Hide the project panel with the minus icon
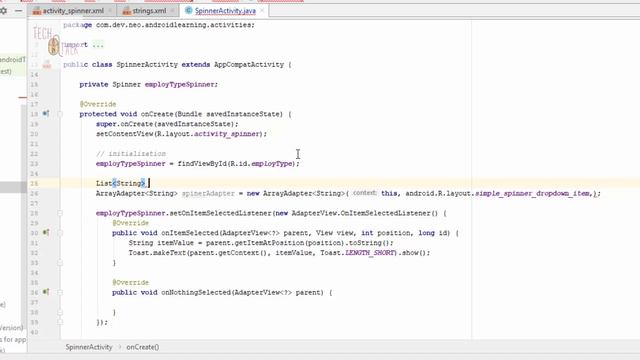Image resolution: width=640 pixels, height=360 pixels. click(18, 11)
